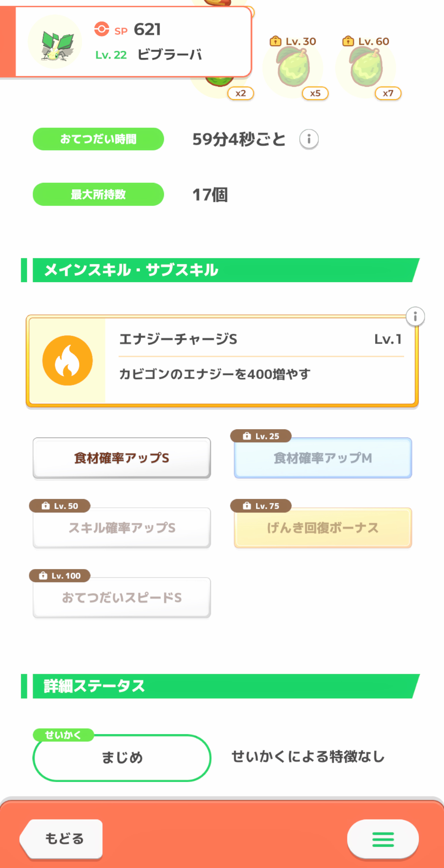Tap locked おてつだいスピードS sub skill

122,598
